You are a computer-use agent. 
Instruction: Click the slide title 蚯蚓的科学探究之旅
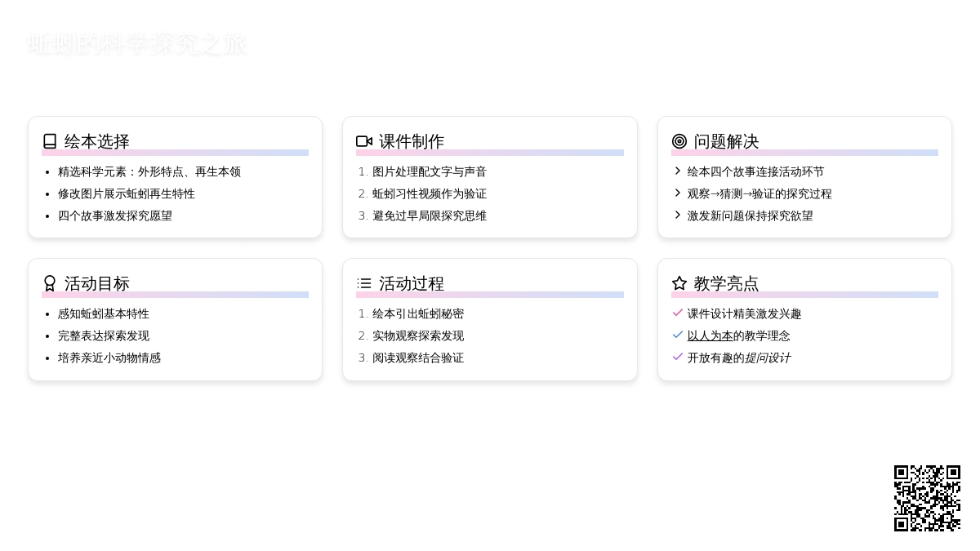[137, 44]
